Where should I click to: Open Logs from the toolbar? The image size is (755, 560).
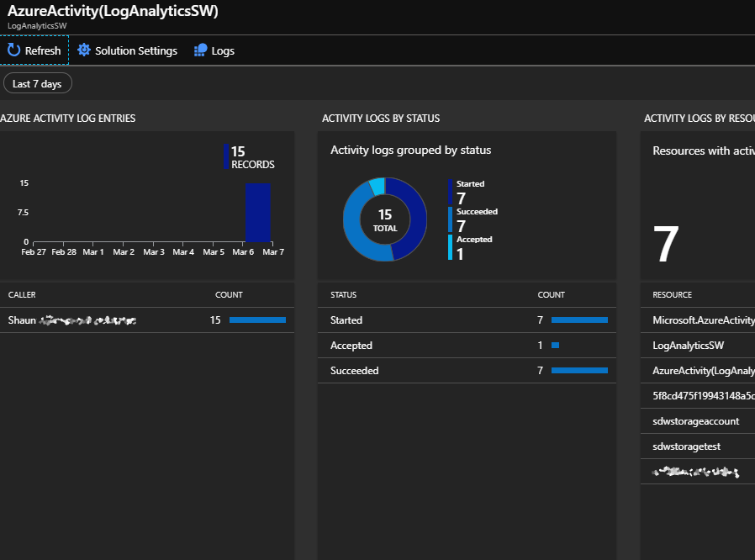click(222, 50)
